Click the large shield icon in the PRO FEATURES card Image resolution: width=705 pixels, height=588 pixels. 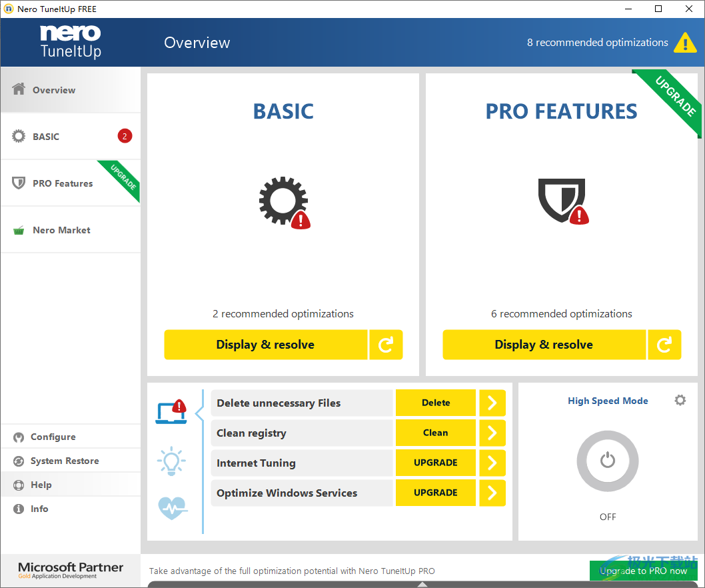[563, 201]
